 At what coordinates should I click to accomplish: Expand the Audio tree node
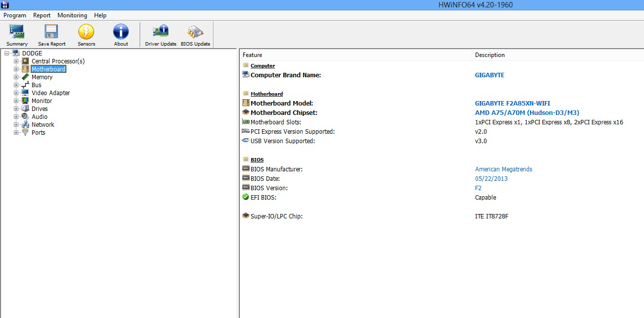pyautogui.click(x=16, y=116)
